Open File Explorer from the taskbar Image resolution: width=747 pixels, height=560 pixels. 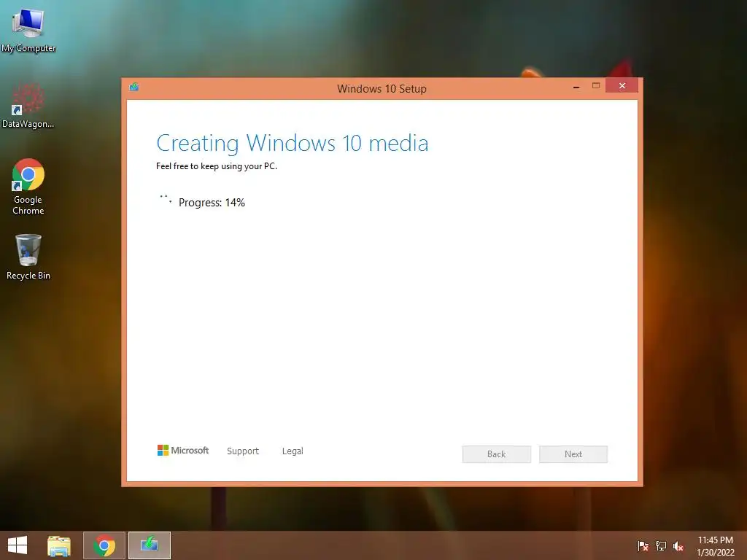(59, 545)
